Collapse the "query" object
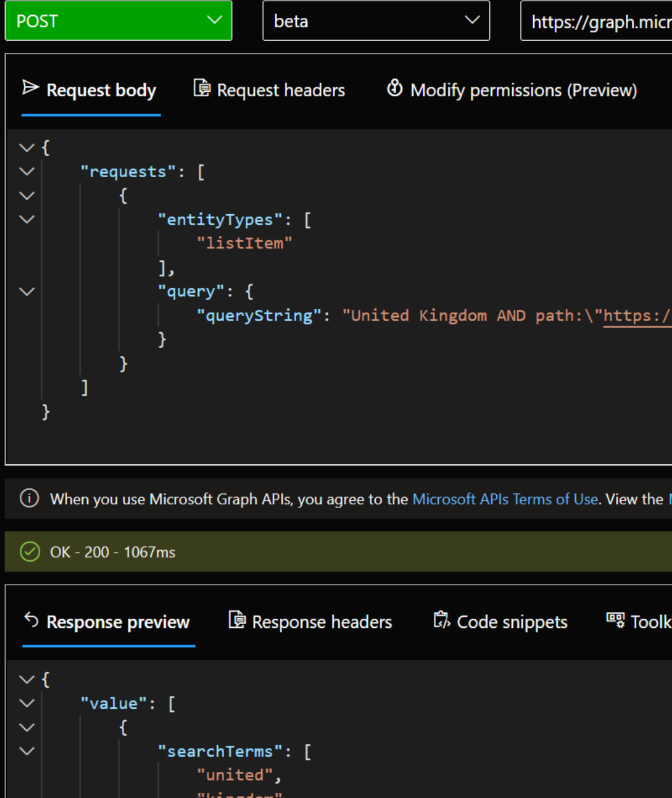The width and height of the screenshot is (672, 798). [27, 291]
